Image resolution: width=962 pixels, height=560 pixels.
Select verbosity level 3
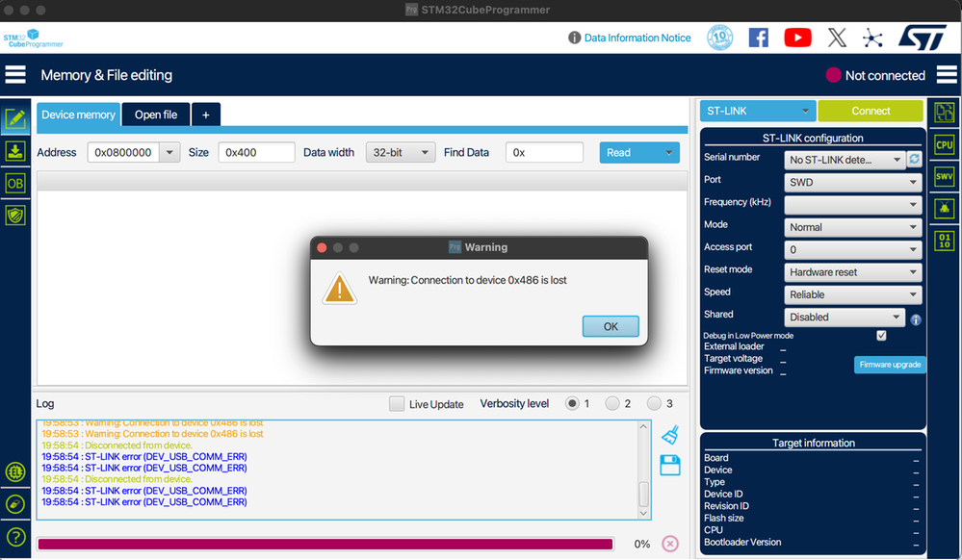(654, 403)
